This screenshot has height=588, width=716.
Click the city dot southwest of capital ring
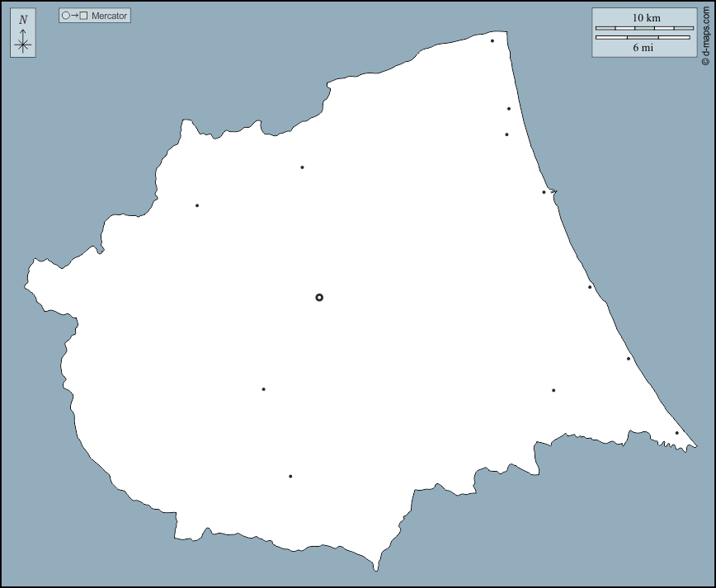pyautogui.click(x=263, y=389)
